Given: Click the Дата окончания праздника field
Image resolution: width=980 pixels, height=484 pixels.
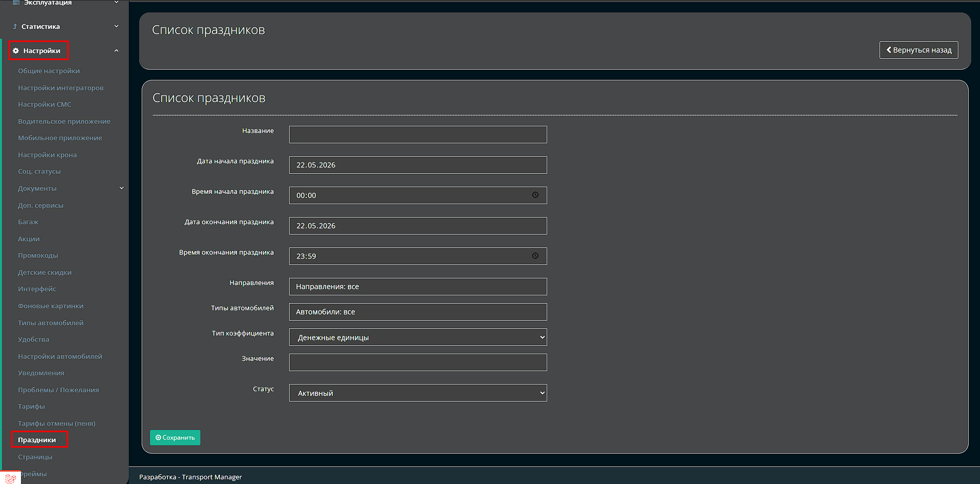Looking at the screenshot, I should click(418, 226).
